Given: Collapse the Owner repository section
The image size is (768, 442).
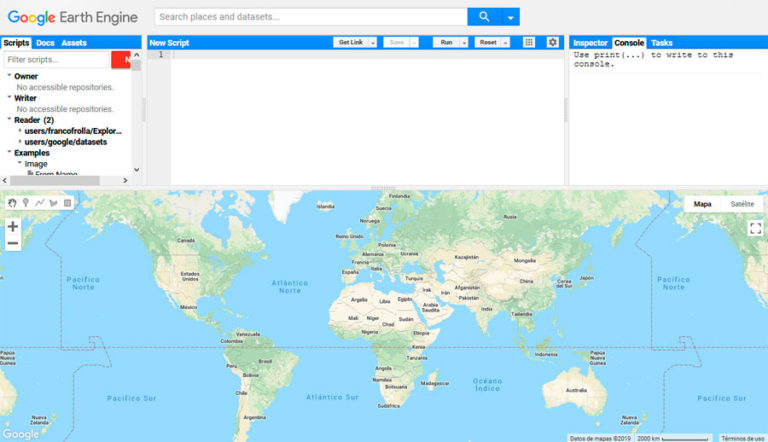Looking at the screenshot, I should coord(9,75).
